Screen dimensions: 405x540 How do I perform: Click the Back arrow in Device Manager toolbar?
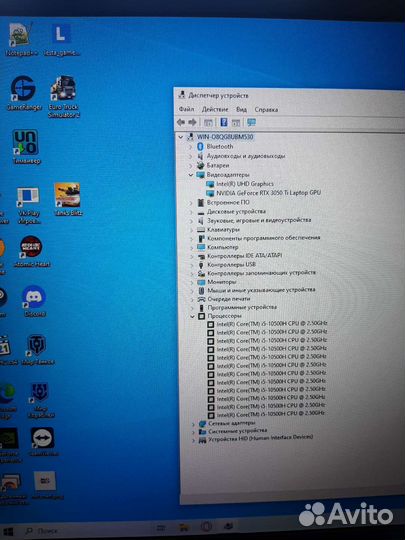point(181,122)
